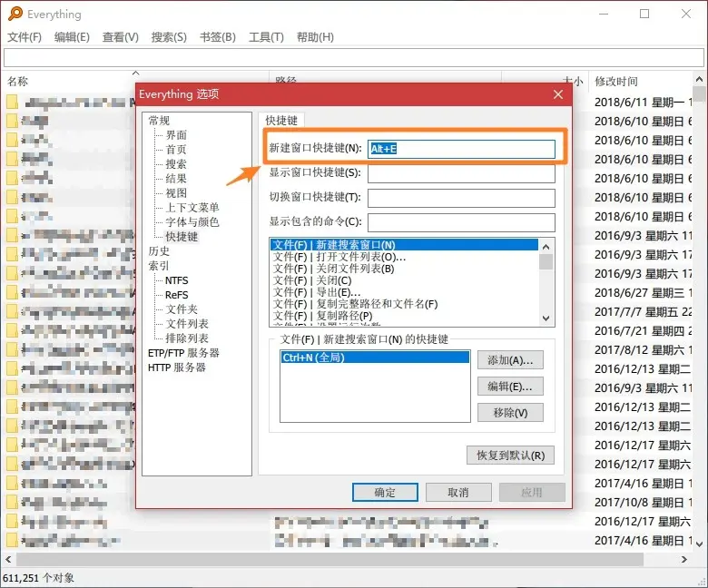Viewport: 708px width, 588px height.
Task: Select command 文件(F) | 导出(E)...
Action: pyautogui.click(x=404, y=292)
